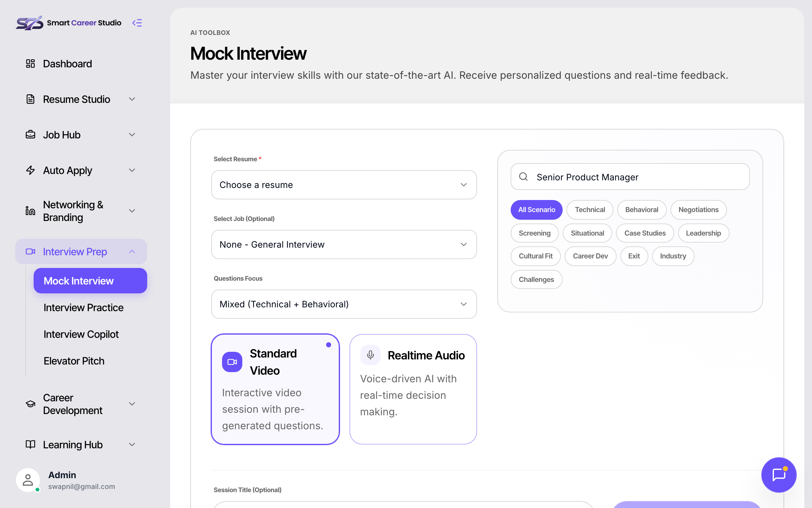Toggle the Situational filter chip

pos(587,233)
